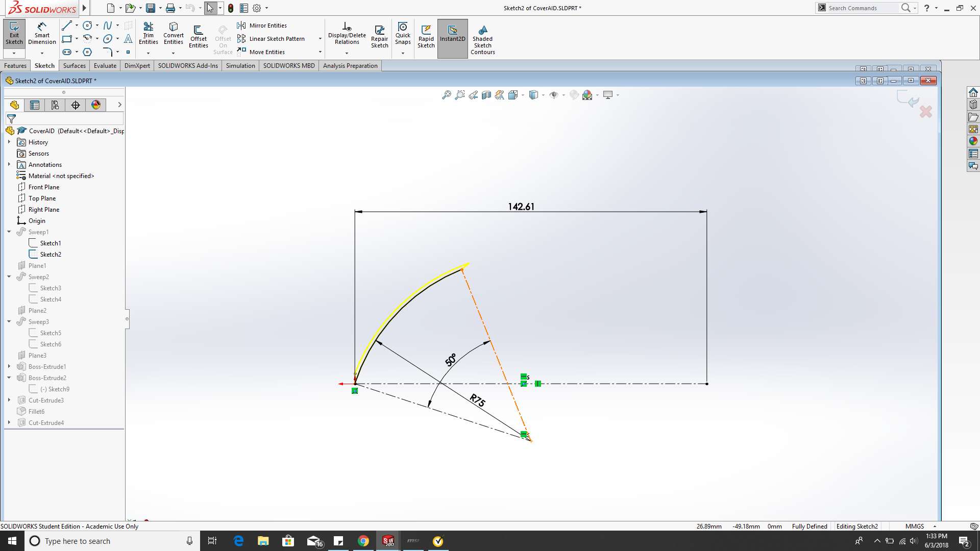The image size is (980, 551).
Task: Select the Spline sketch tool
Action: [x=108, y=26]
